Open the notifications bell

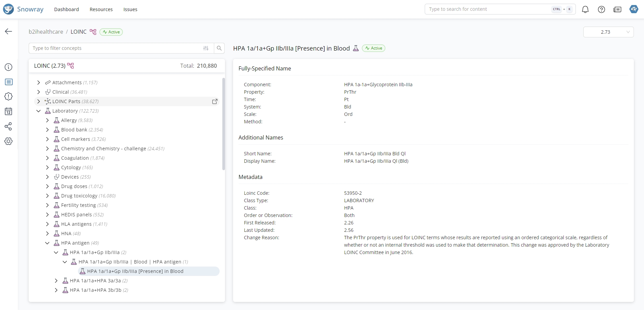click(585, 9)
